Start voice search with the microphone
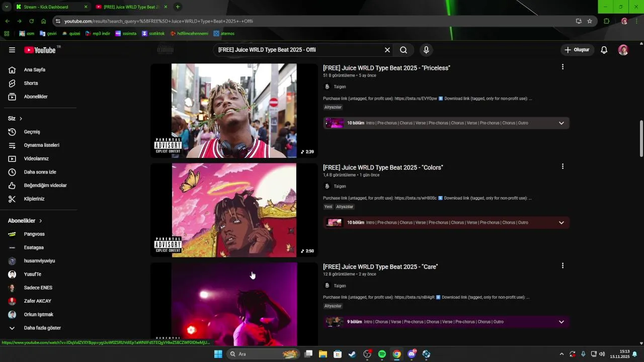This screenshot has width=644, height=362. click(426, 50)
